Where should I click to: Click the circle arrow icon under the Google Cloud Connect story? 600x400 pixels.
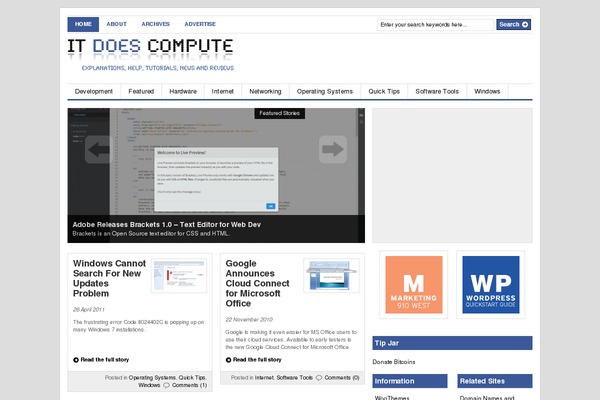point(228,360)
